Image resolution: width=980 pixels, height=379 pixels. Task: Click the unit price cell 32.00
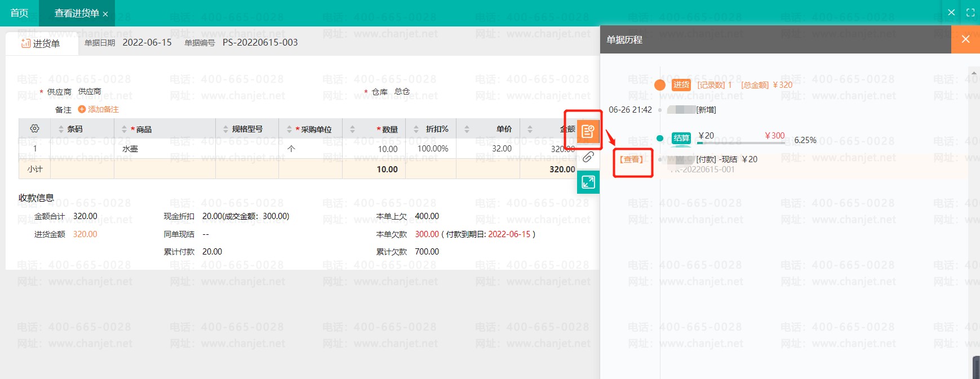tap(502, 149)
